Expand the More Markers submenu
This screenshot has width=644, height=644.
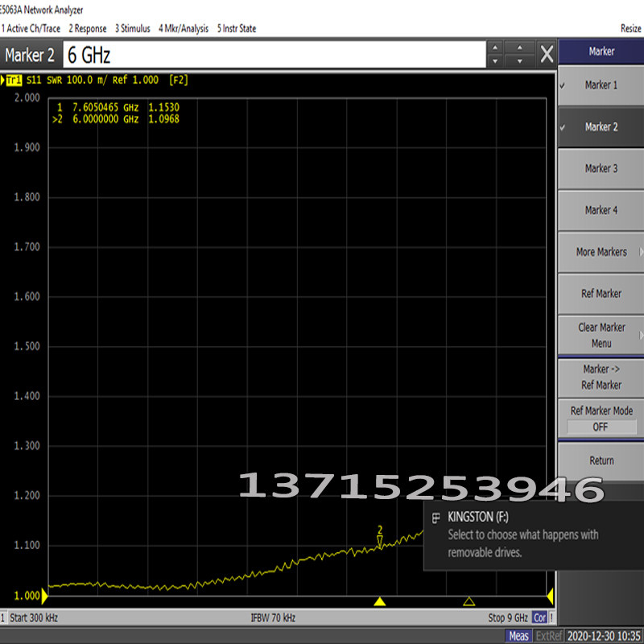pyautogui.click(x=601, y=252)
